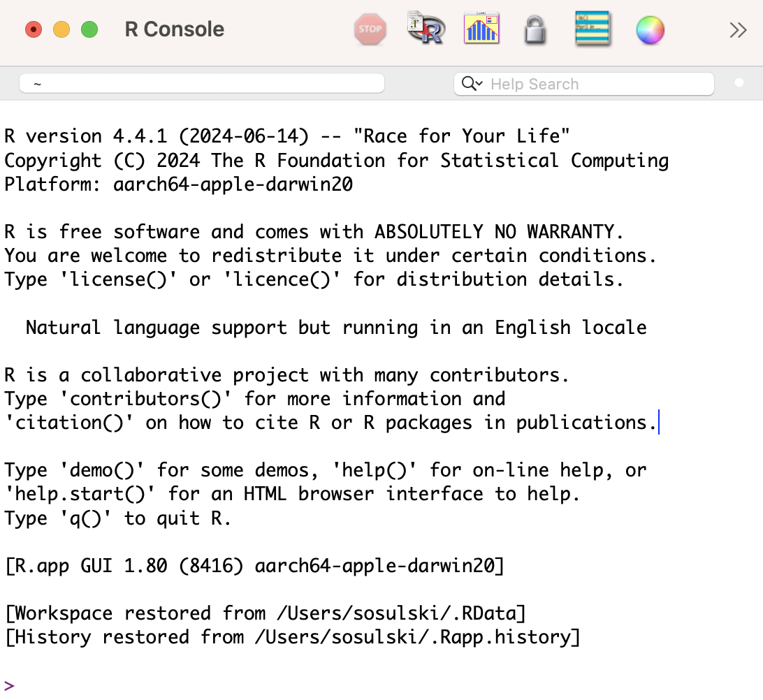This screenshot has height=700, width=763.
Task: Click the 'Type q() to quit R' line
Action: [117, 518]
